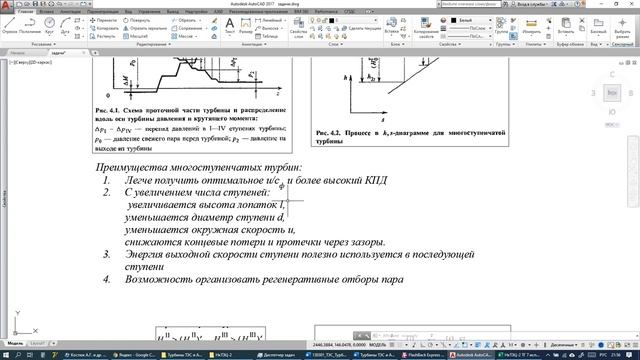Click the Массив (Array) tool

[x=182, y=36]
